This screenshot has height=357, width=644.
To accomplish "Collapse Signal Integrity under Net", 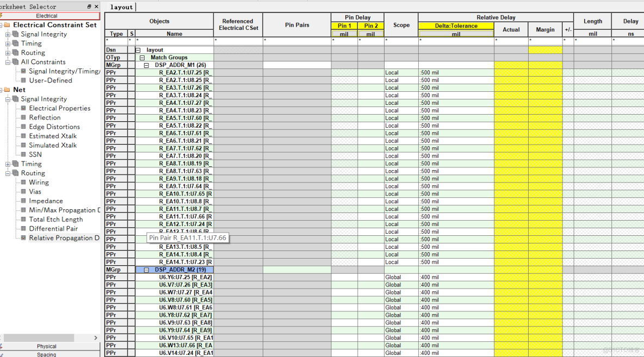I will click(8, 99).
